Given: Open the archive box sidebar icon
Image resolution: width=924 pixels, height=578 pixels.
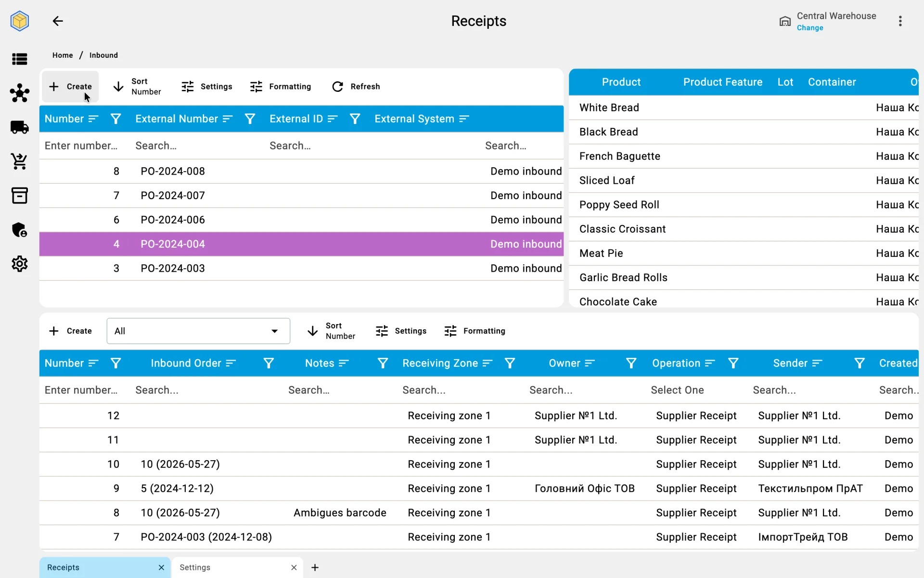Looking at the screenshot, I should point(20,196).
